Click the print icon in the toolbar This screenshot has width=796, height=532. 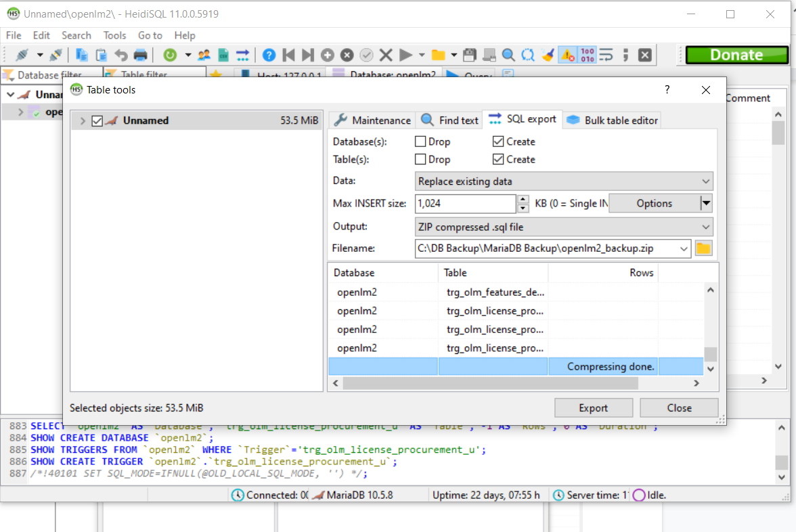(140, 55)
